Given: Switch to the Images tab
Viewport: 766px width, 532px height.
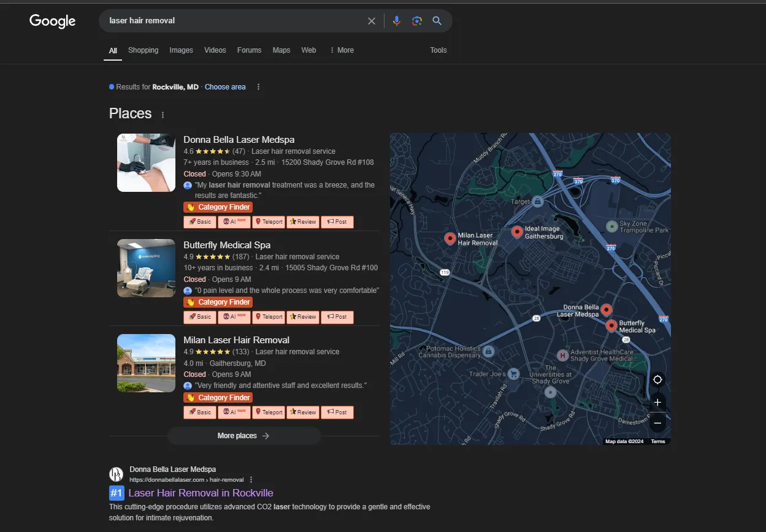Looking at the screenshot, I should [x=182, y=50].
